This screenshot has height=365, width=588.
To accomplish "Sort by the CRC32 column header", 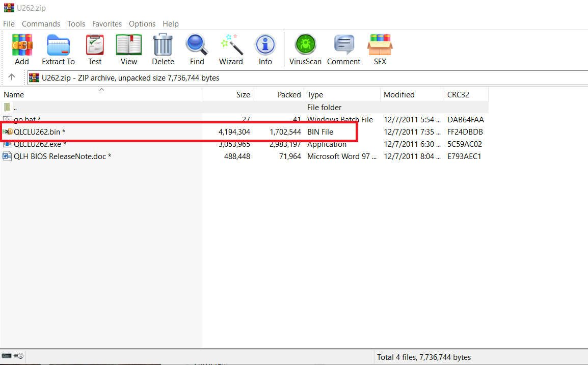I will tap(466, 94).
